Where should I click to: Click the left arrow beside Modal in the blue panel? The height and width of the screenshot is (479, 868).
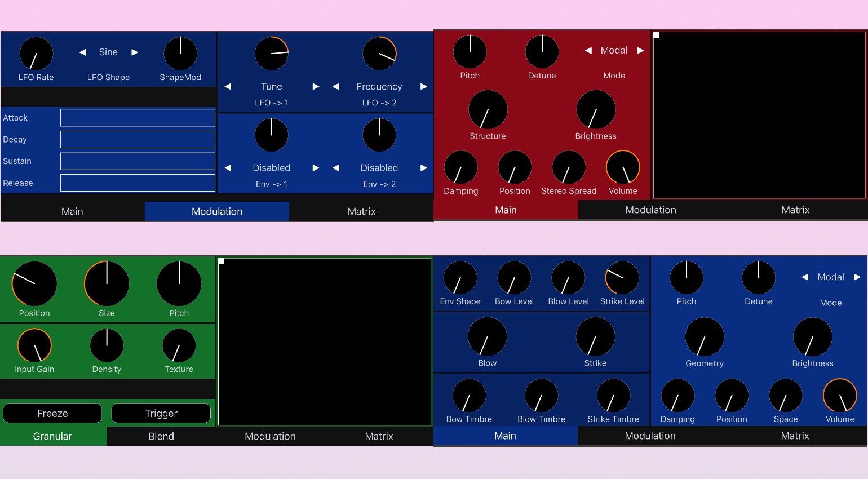click(805, 277)
